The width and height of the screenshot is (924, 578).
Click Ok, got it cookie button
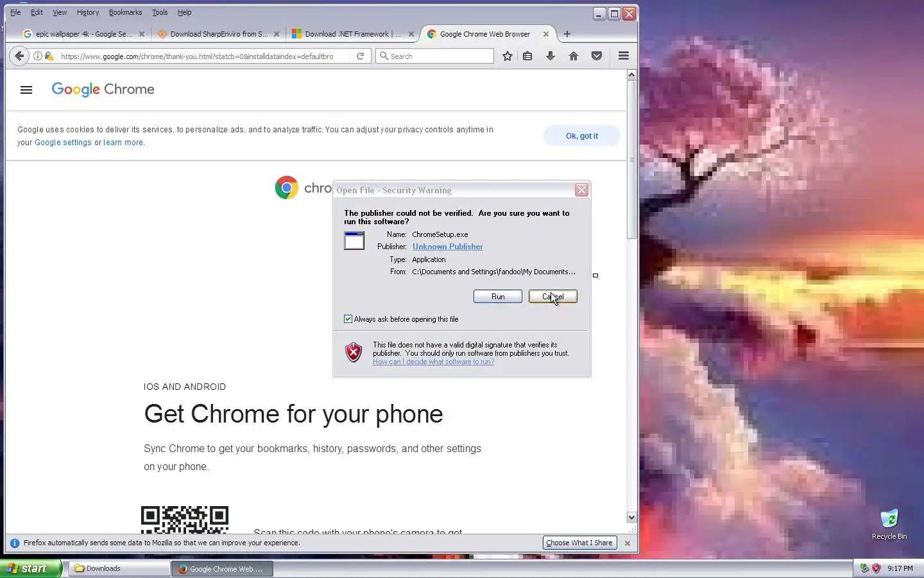click(x=582, y=136)
